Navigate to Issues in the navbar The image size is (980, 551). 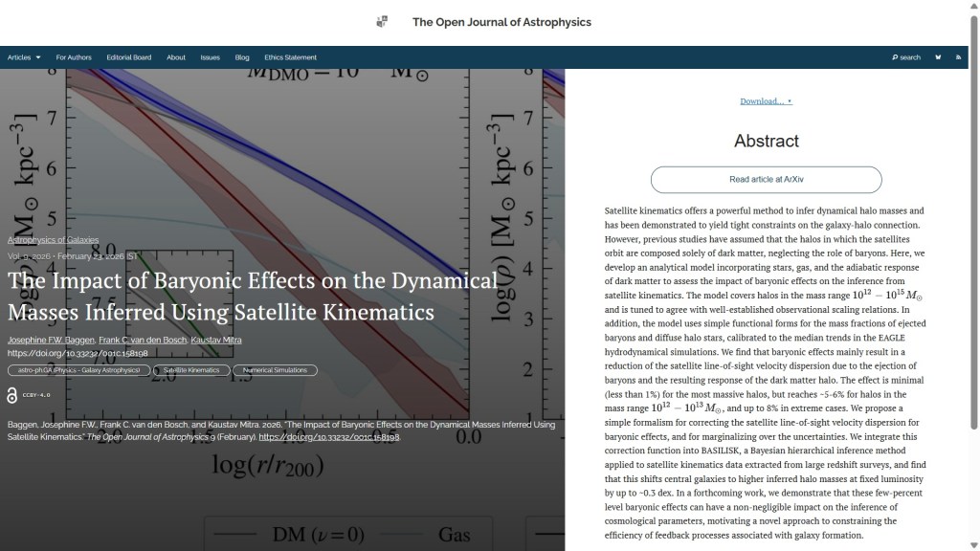[210, 57]
